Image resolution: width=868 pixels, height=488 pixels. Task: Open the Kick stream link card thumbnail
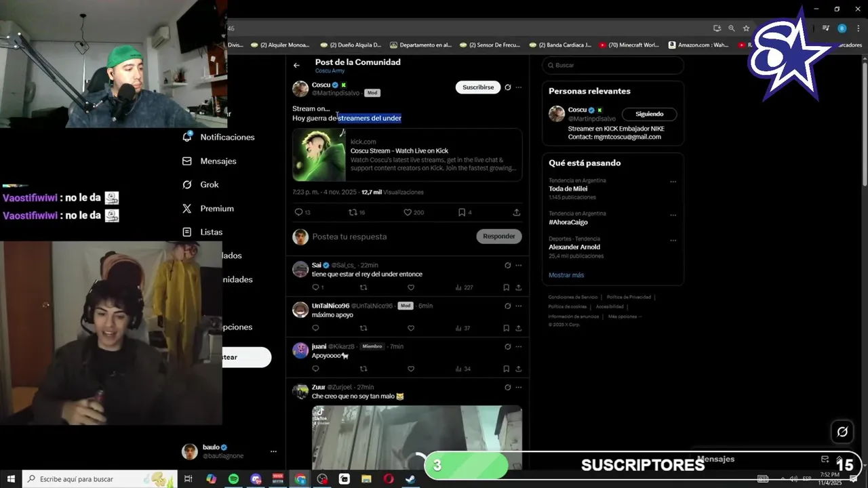point(319,155)
